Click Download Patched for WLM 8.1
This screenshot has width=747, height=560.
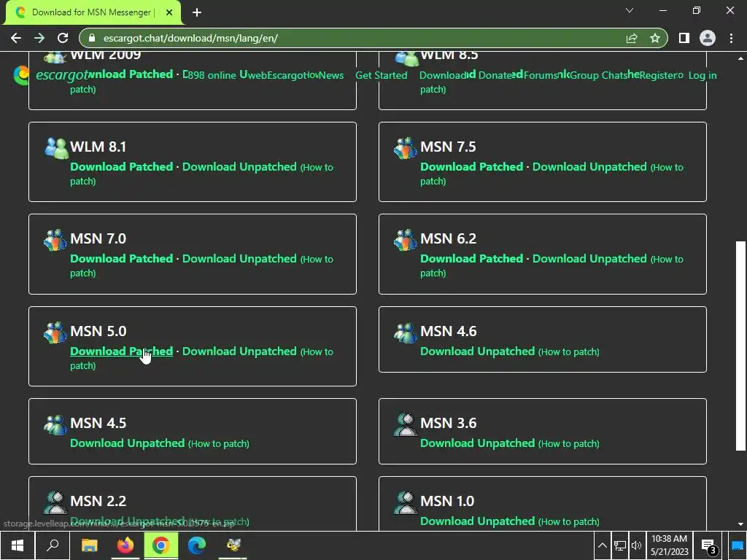(x=122, y=167)
